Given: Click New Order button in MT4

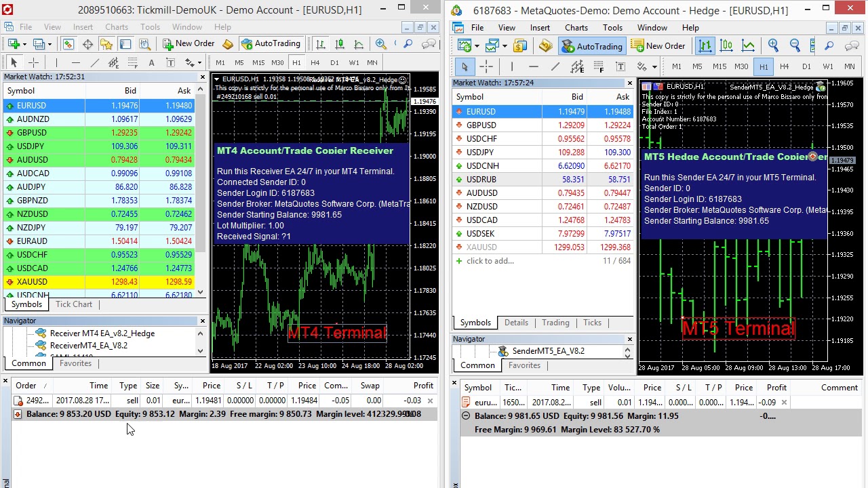Looking at the screenshot, I should point(188,43).
